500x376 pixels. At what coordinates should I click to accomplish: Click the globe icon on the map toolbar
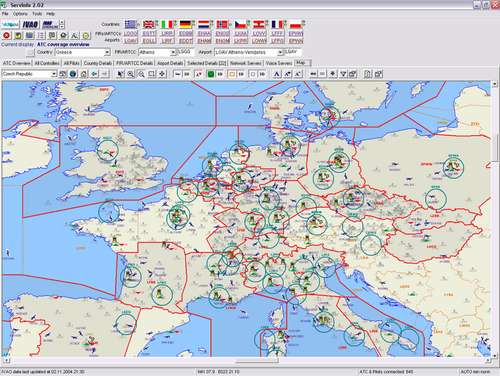pos(73,74)
